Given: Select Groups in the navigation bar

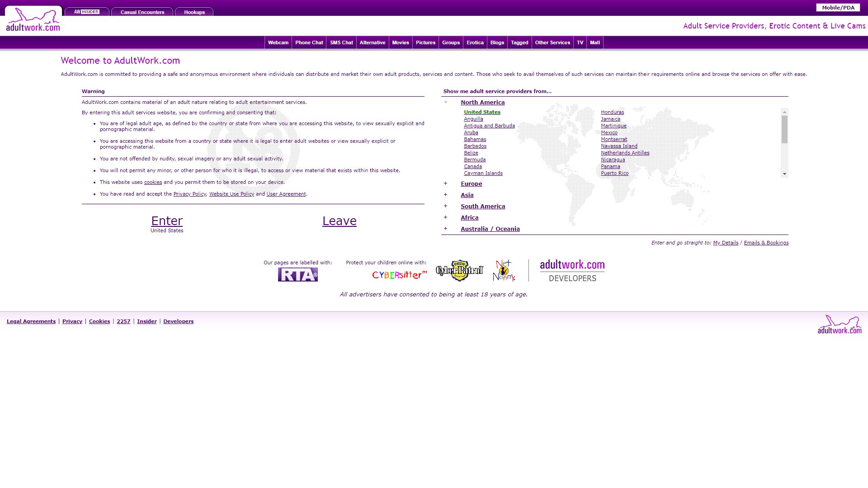Looking at the screenshot, I should 451,42.
